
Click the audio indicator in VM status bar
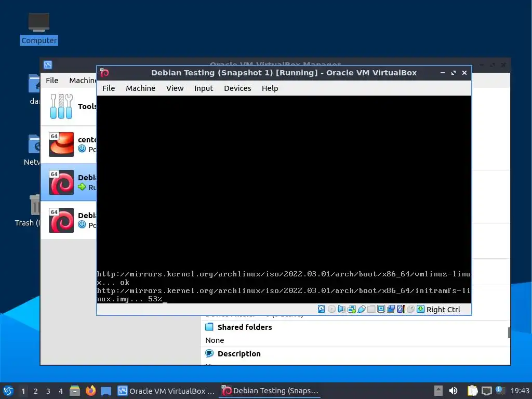tap(341, 309)
